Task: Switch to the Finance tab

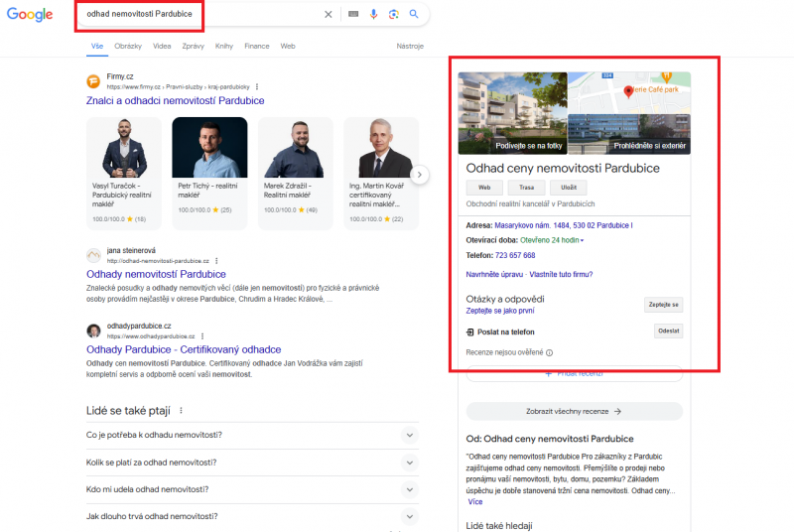Action: point(257,46)
